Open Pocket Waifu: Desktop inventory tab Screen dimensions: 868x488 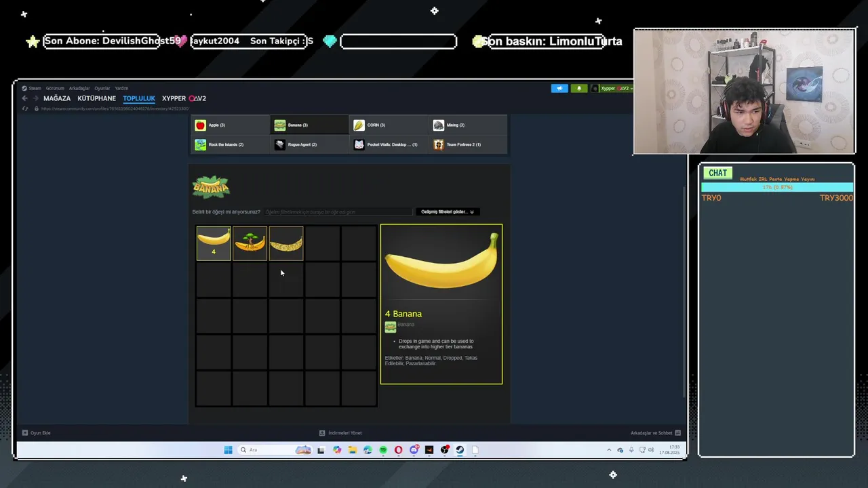[x=389, y=144]
